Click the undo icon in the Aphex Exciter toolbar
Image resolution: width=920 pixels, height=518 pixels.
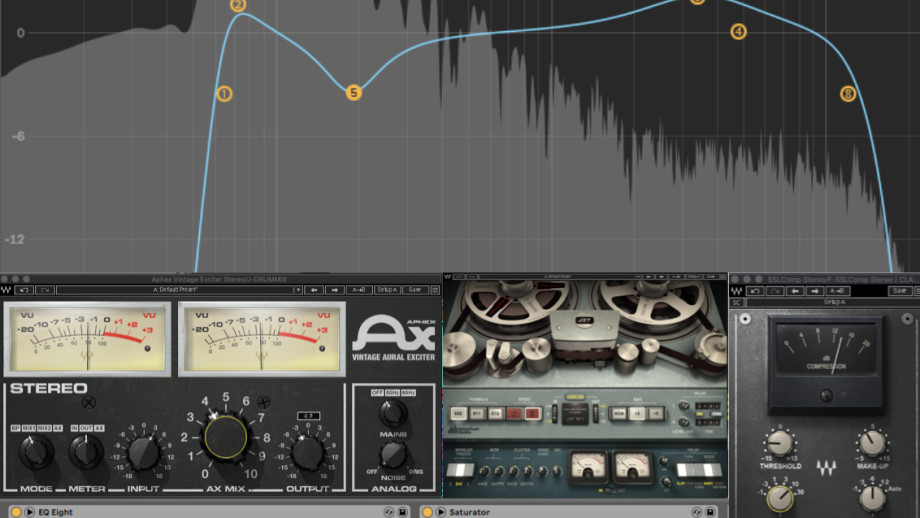pyautogui.click(x=24, y=290)
